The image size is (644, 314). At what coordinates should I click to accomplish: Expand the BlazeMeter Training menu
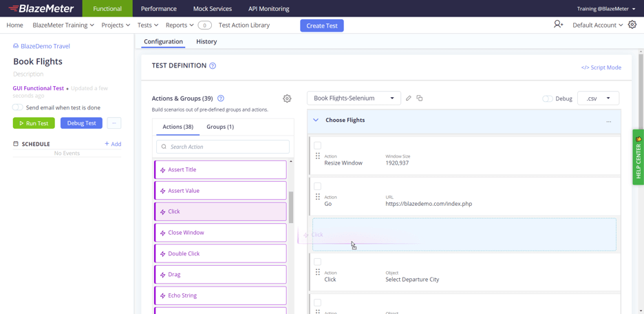(x=63, y=25)
